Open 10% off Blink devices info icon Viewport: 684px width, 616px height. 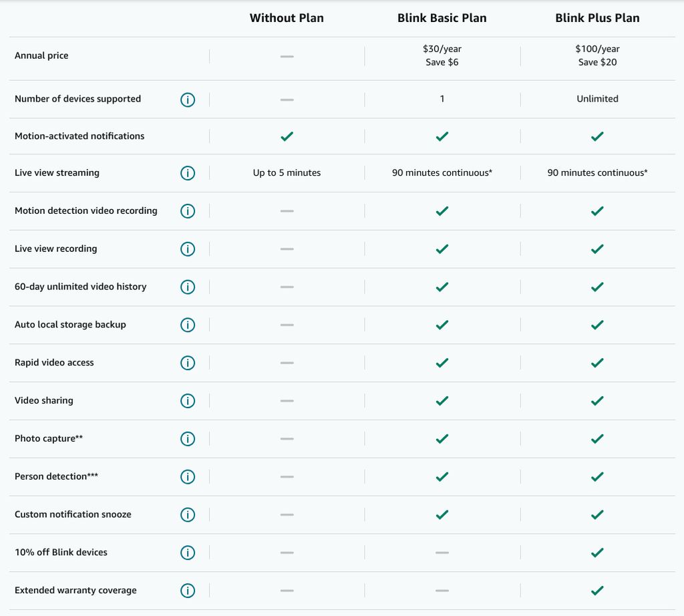coord(188,553)
